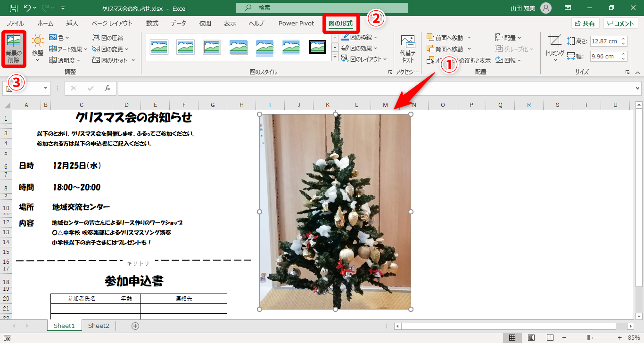
Task: Select the first picture style thumbnail
Action: tap(159, 47)
